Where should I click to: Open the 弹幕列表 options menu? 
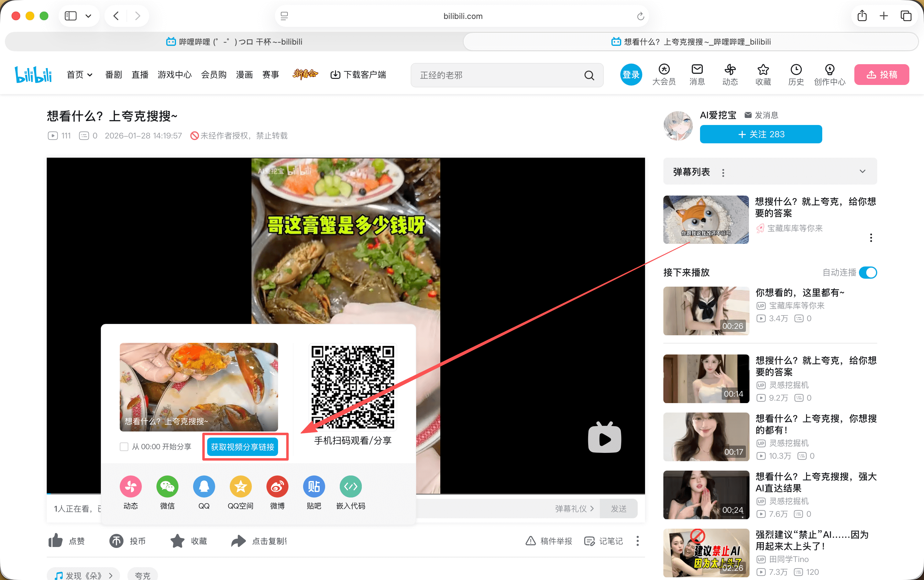pos(723,172)
